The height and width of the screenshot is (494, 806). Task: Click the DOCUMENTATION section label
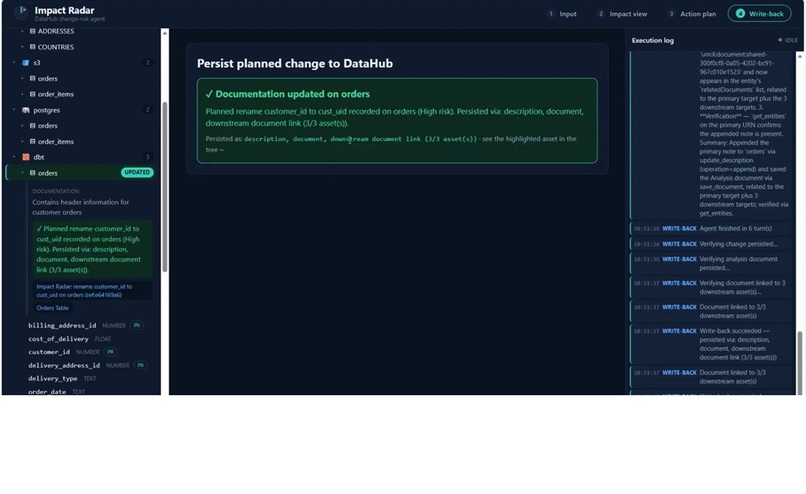[56, 191]
